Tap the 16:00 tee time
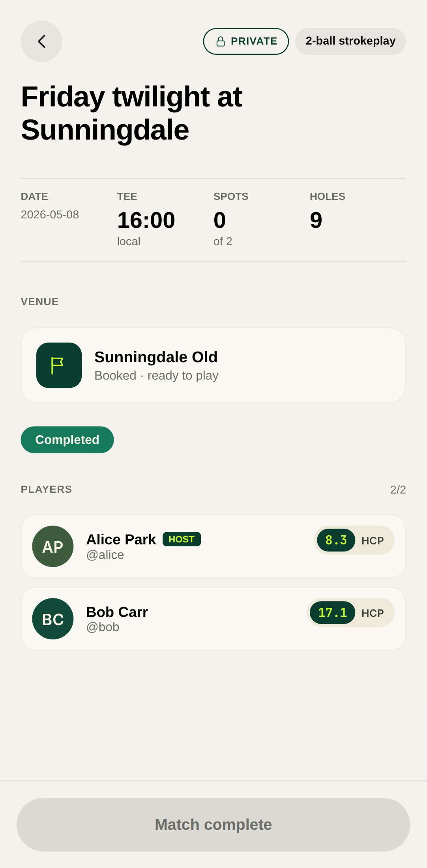 pyautogui.click(x=146, y=220)
